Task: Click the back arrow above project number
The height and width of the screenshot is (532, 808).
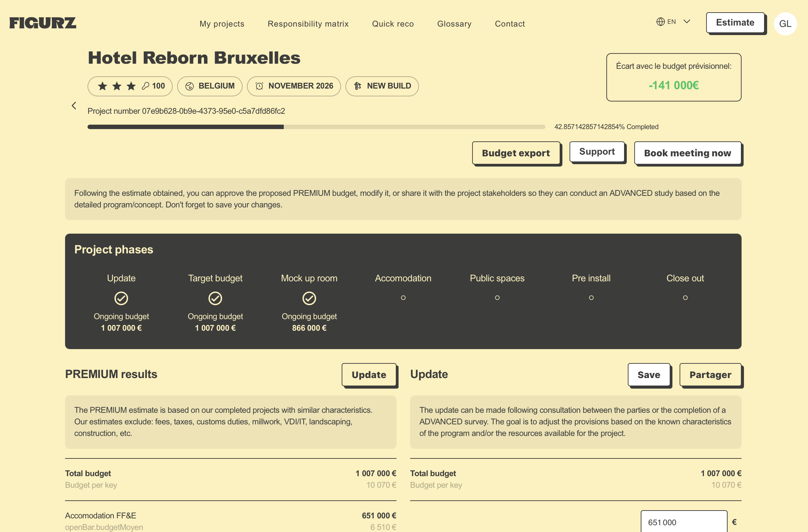Action: (x=74, y=105)
